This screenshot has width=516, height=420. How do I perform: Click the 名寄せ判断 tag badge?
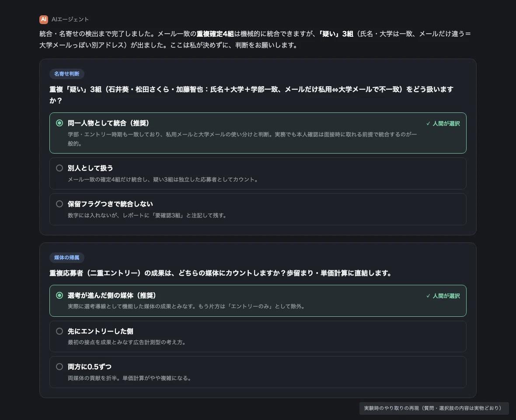(67, 74)
